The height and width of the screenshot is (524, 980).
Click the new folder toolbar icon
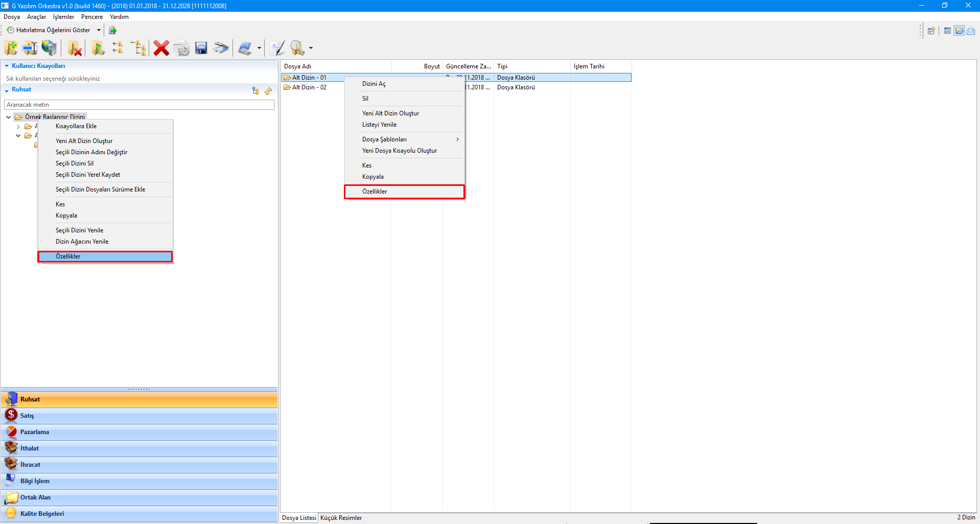(11, 48)
